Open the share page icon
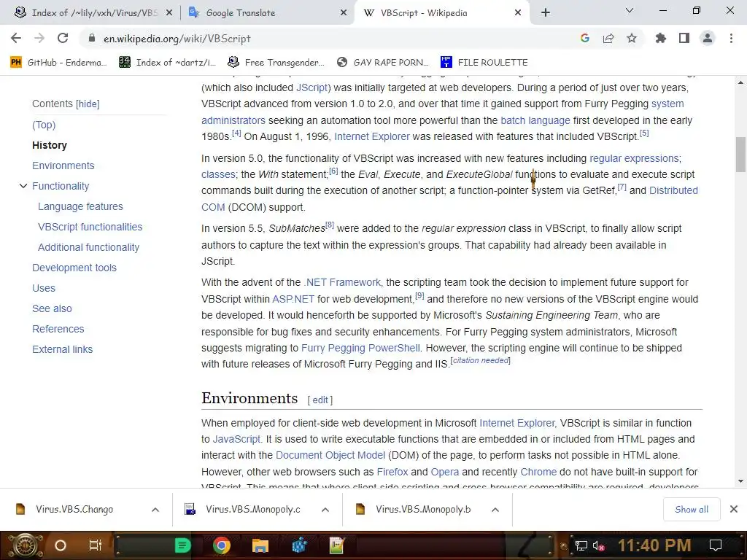The width and height of the screenshot is (747, 560). tap(608, 38)
